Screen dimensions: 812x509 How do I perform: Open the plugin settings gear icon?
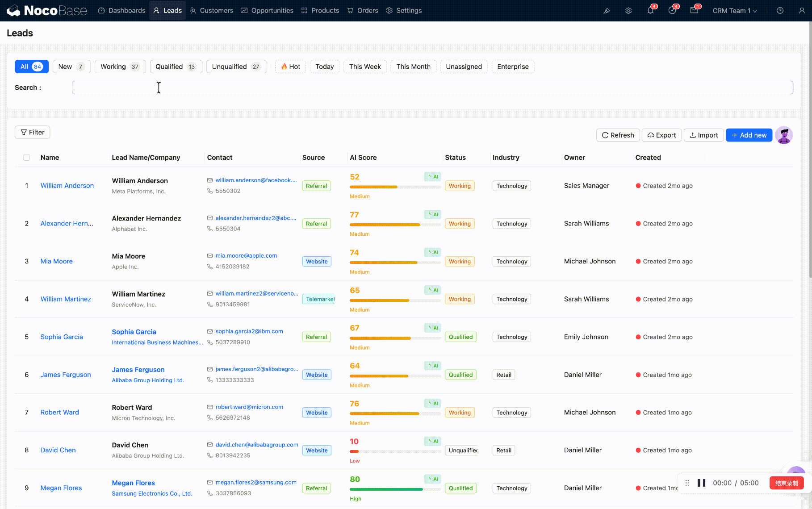click(x=628, y=11)
